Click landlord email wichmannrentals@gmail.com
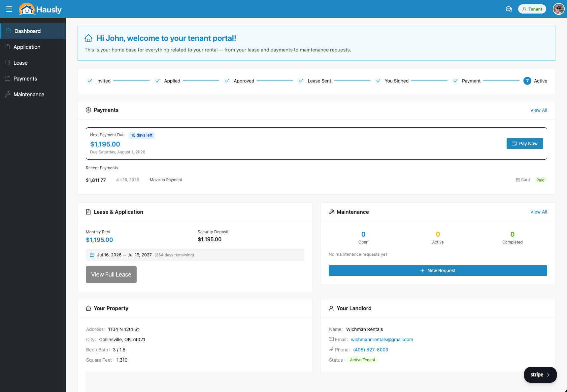The height and width of the screenshot is (392, 567). point(382,340)
